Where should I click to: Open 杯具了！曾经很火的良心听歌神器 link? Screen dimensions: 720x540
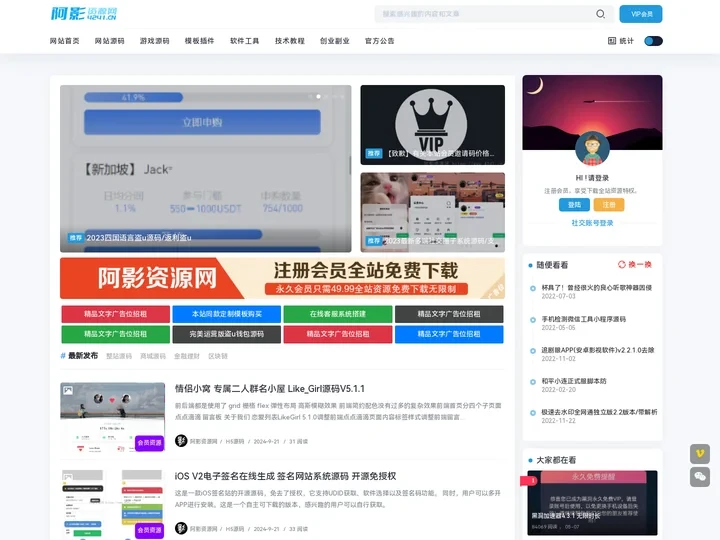coord(596,287)
